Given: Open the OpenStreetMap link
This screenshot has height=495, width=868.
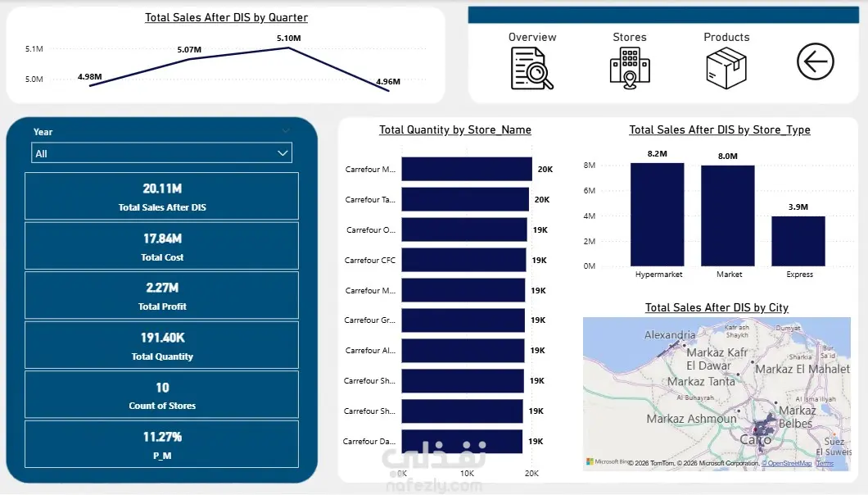Looking at the screenshot, I should tap(787, 463).
